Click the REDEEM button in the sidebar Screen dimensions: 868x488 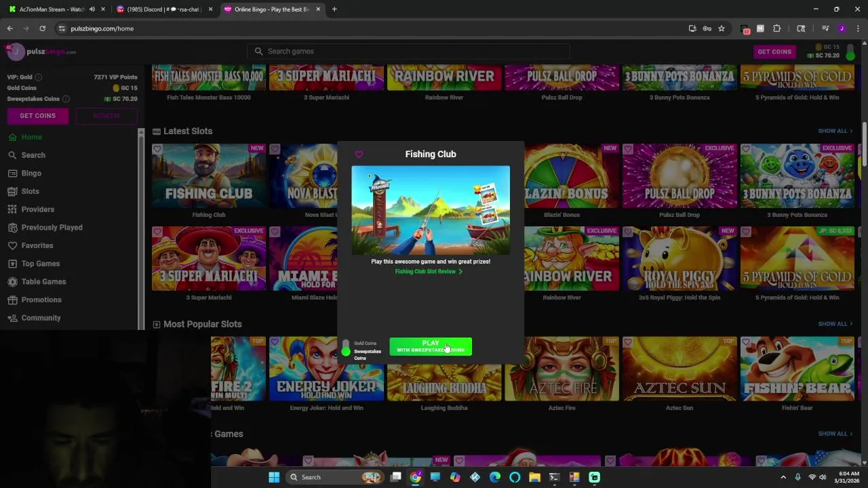[x=106, y=116]
